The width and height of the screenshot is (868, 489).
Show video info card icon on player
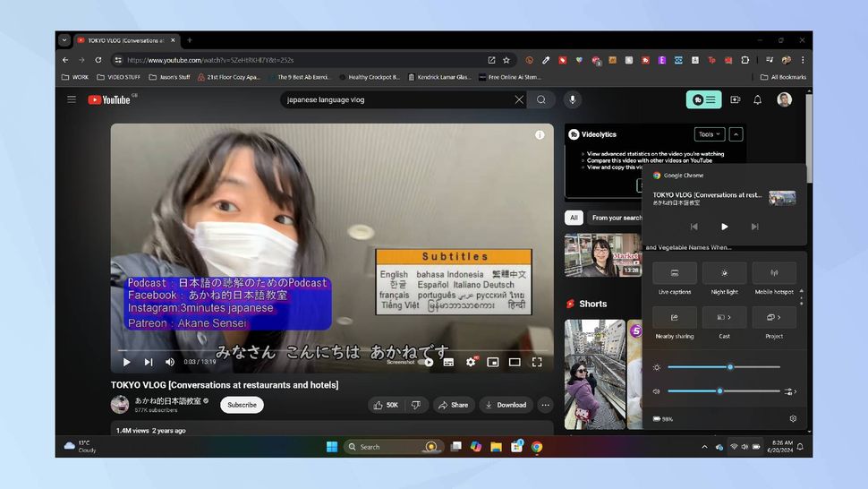pos(540,135)
